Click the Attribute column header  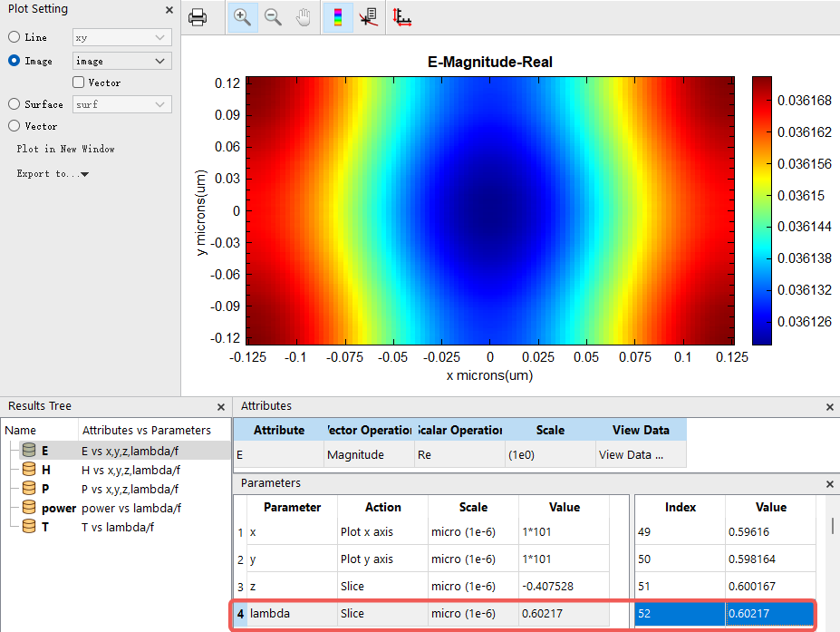pos(278,430)
